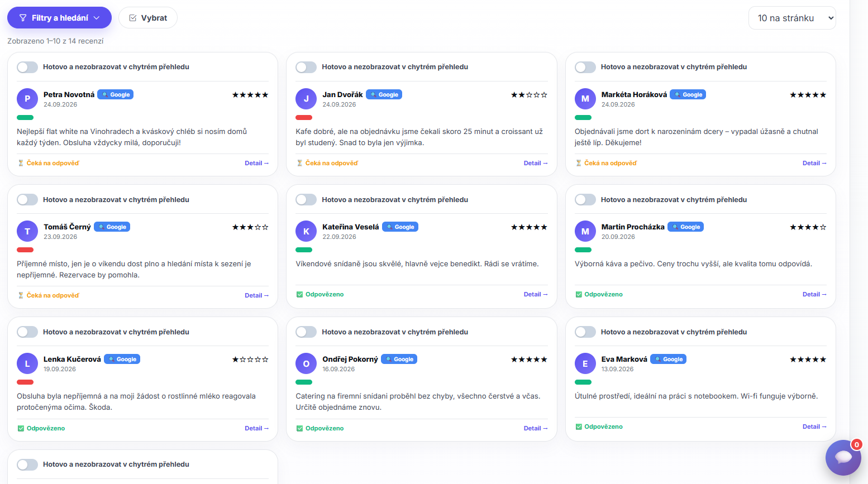Screen dimensions: 868x484
Task: Click five-star rating on Kateřina Veselá's review
Action: coord(529,227)
